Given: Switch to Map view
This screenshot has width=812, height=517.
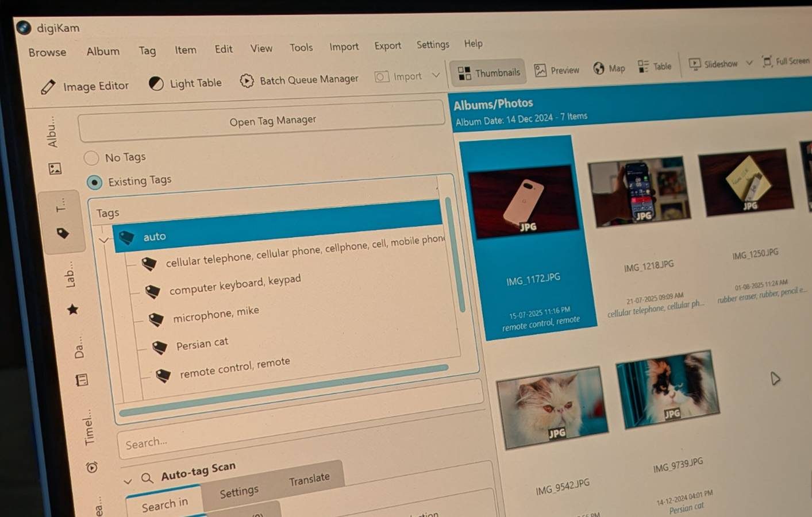Looking at the screenshot, I should coord(609,68).
